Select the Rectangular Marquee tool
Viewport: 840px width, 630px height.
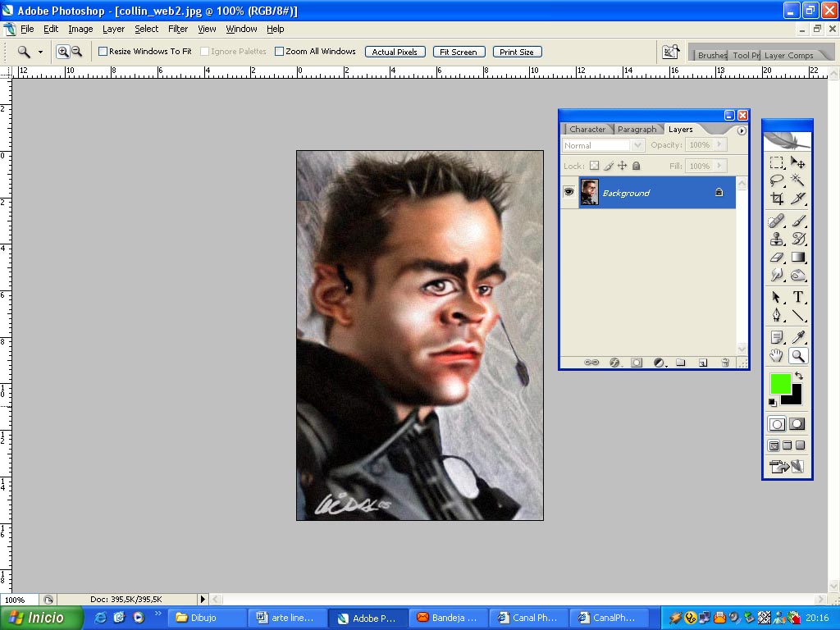[x=777, y=162]
